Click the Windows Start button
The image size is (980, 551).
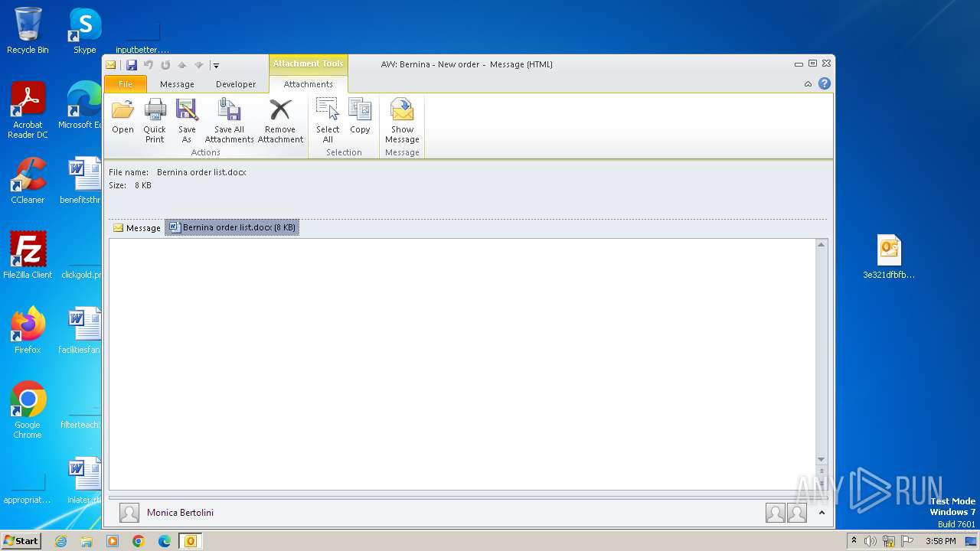click(x=21, y=541)
